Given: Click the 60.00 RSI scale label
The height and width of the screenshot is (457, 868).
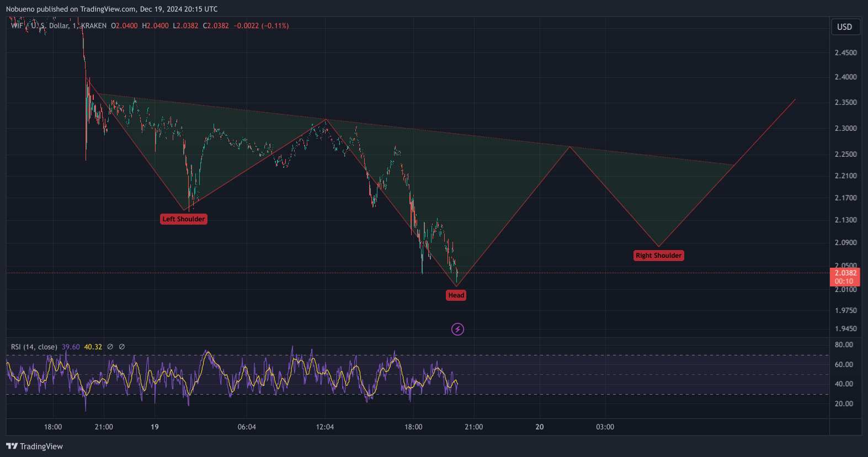Looking at the screenshot, I should 844,364.
